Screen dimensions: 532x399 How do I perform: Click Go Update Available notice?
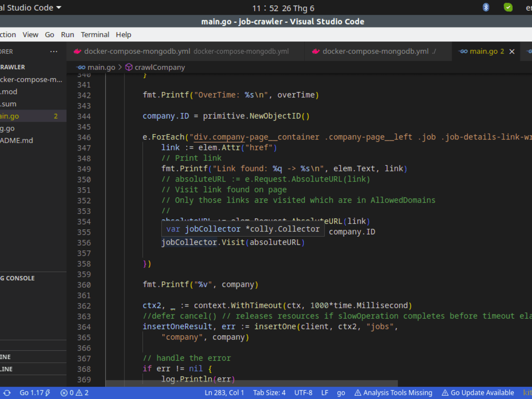click(478, 393)
